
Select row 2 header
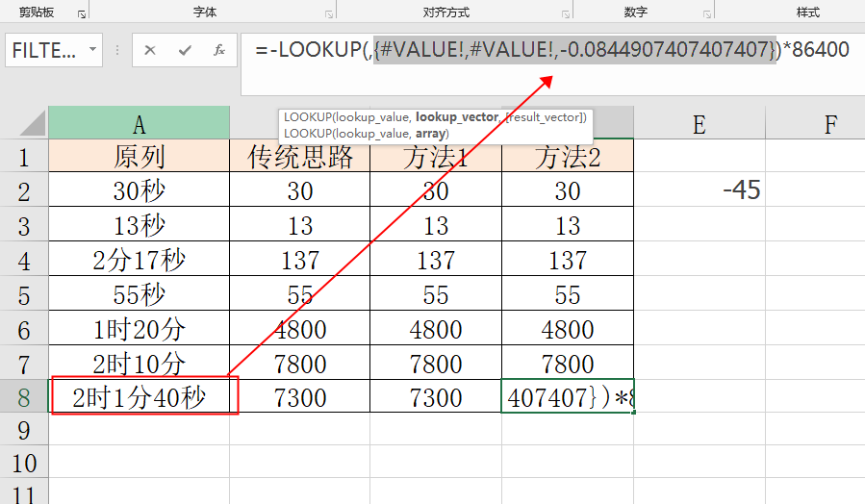[24, 190]
